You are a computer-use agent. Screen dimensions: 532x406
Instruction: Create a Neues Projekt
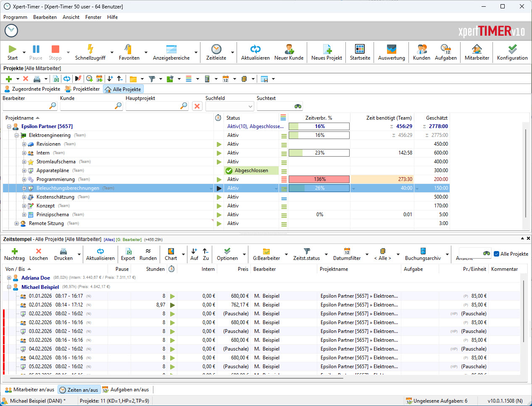(327, 52)
